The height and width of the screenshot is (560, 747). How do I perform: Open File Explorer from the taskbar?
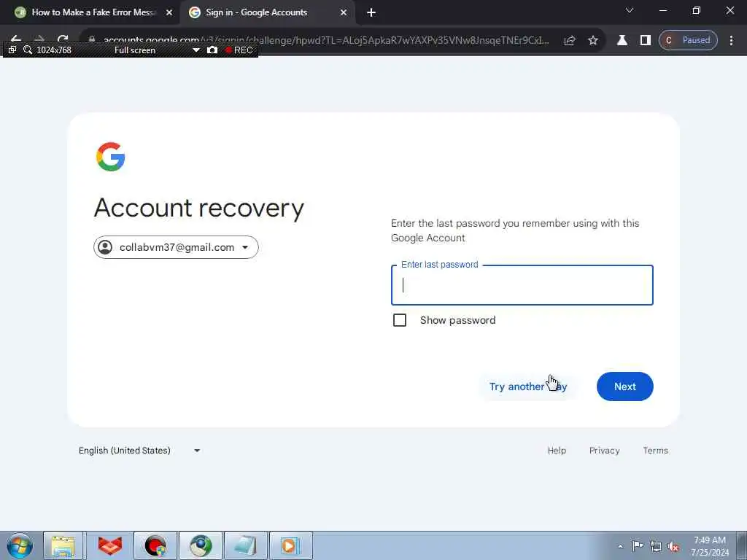(x=63, y=545)
